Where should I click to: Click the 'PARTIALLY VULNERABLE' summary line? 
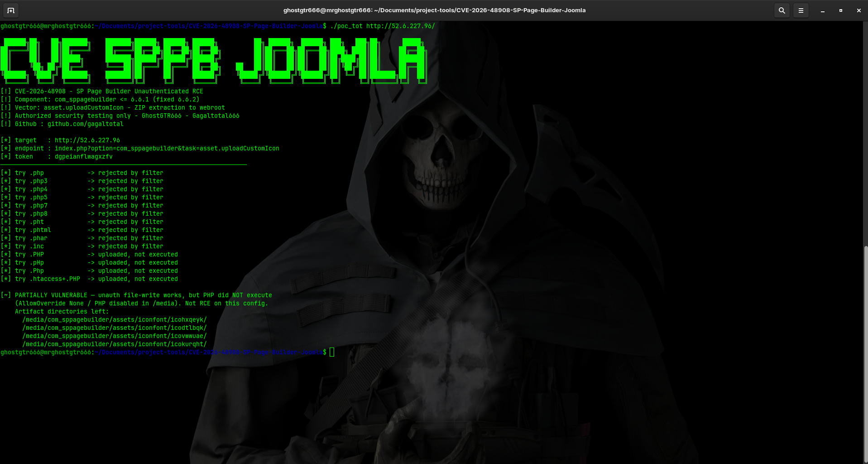point(136,295)
